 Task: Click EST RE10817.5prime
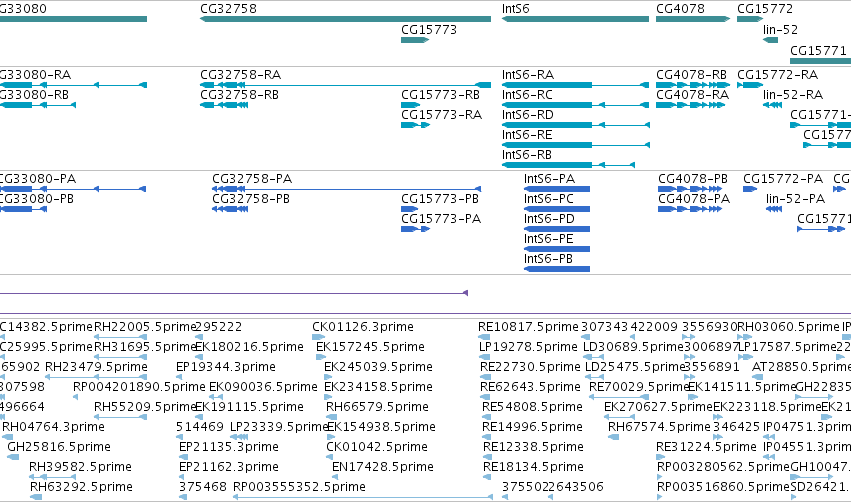point(482,337)
